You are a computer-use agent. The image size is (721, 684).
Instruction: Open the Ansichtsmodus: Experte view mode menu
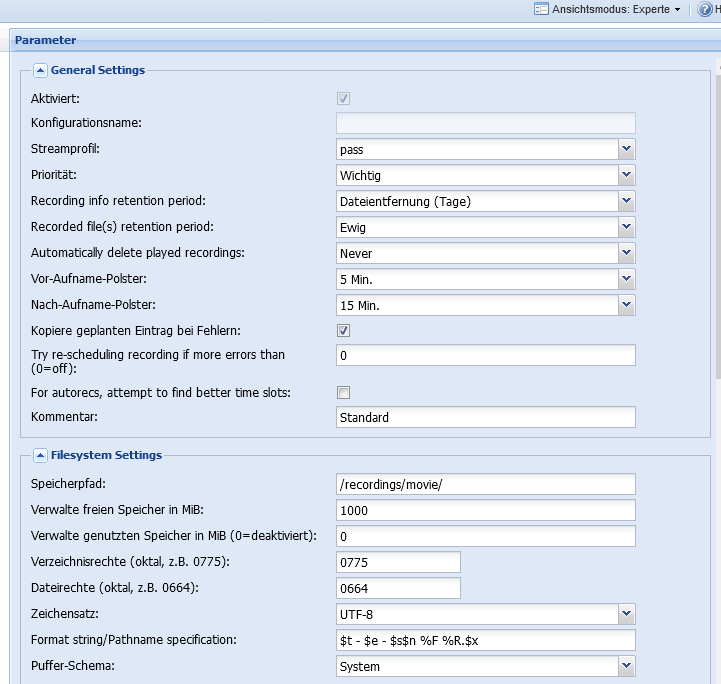(x=607, y=9)
